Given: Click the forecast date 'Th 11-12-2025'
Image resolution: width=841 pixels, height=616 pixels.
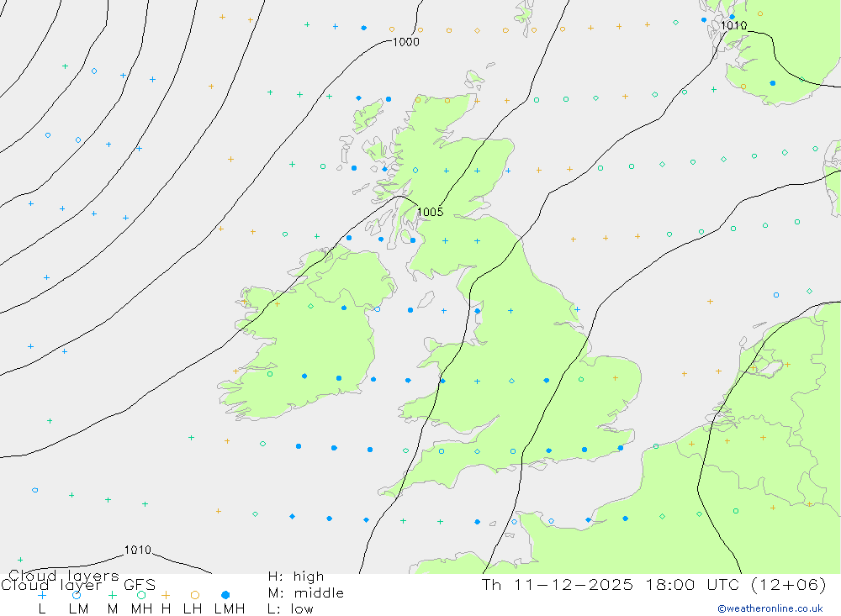Looking at the screenshot, I should tap(558, 584).
